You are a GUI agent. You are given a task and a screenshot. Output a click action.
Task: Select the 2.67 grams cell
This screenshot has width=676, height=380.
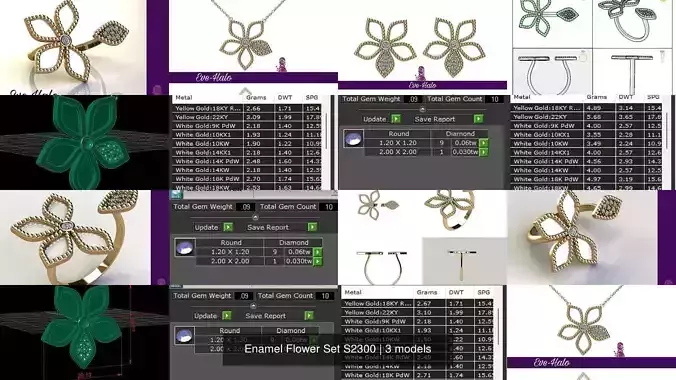430,303
